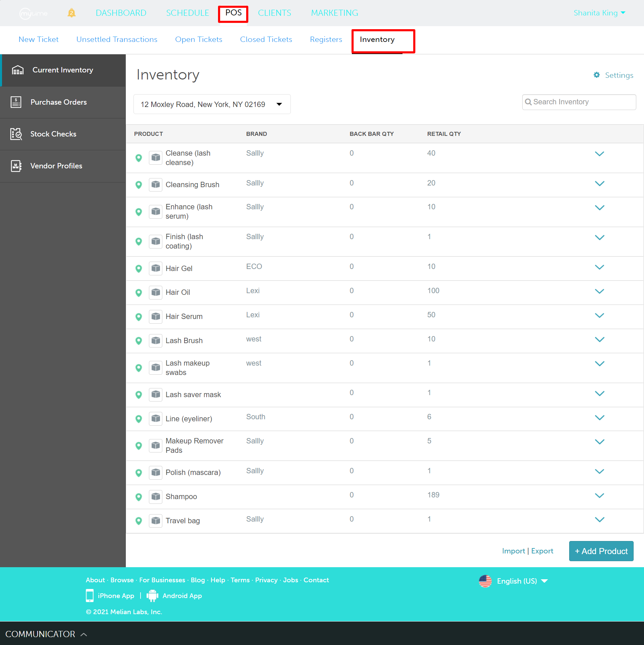
Task: Switch to the Open Tickets tab
Action: (199, 40)
